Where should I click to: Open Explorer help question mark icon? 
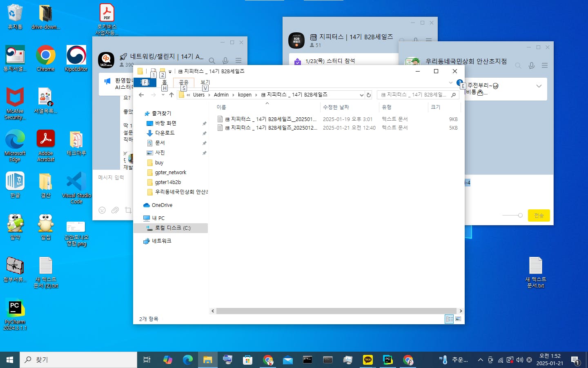pyautogui.click(x=459, y=82)
